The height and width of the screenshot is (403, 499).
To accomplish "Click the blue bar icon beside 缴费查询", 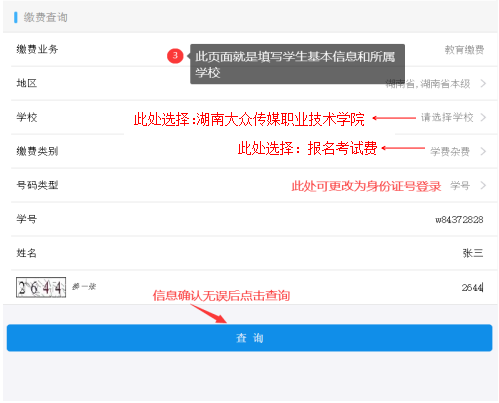I will point(16,17).
